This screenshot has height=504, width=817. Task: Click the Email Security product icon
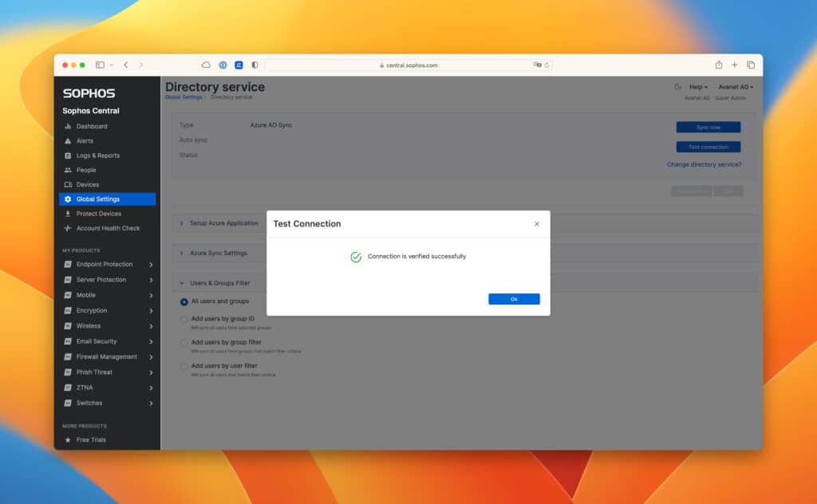68,341
